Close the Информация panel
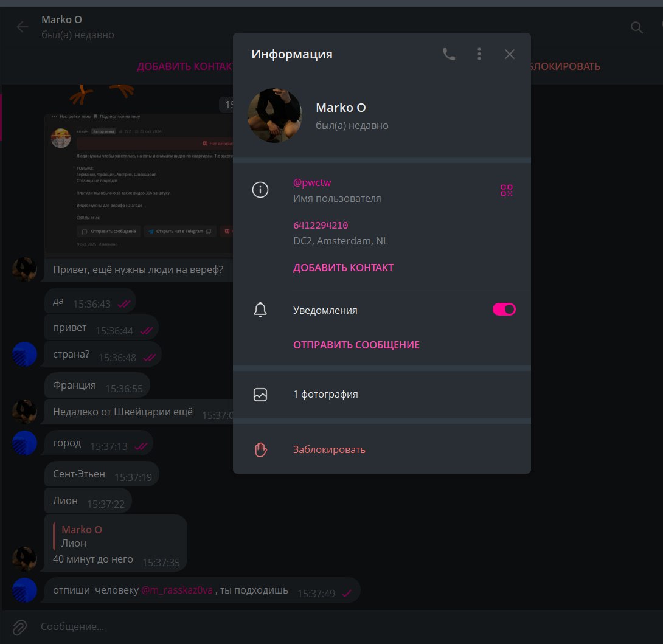The image size is (663, 644). pos(510,54)
